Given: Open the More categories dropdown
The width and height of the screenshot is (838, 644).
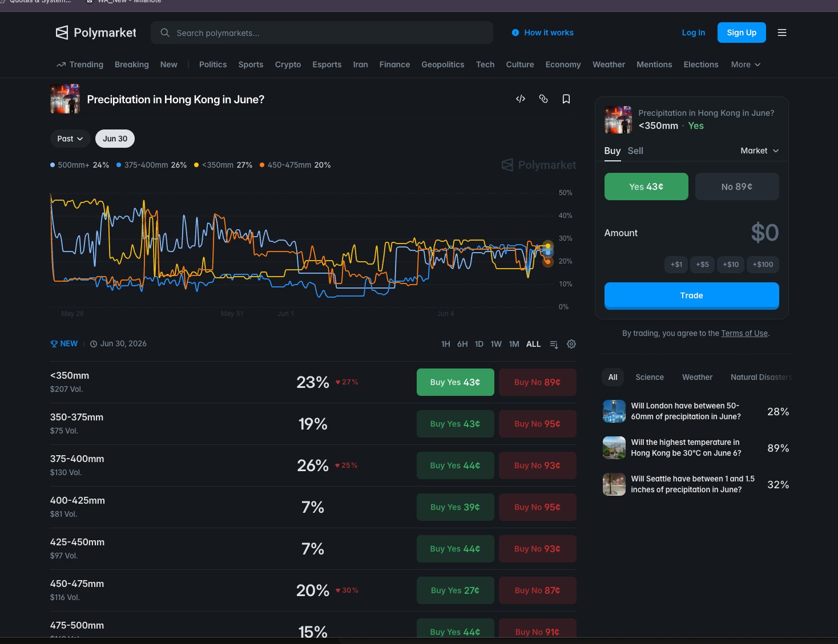Looking at the screenshot, I should coord(746,64).
